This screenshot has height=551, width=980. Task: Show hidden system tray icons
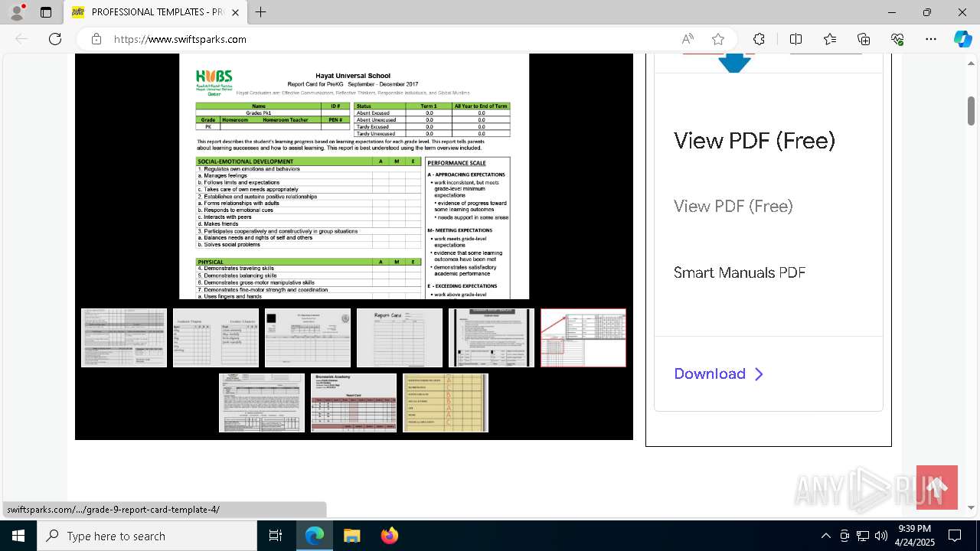point(825,536)
